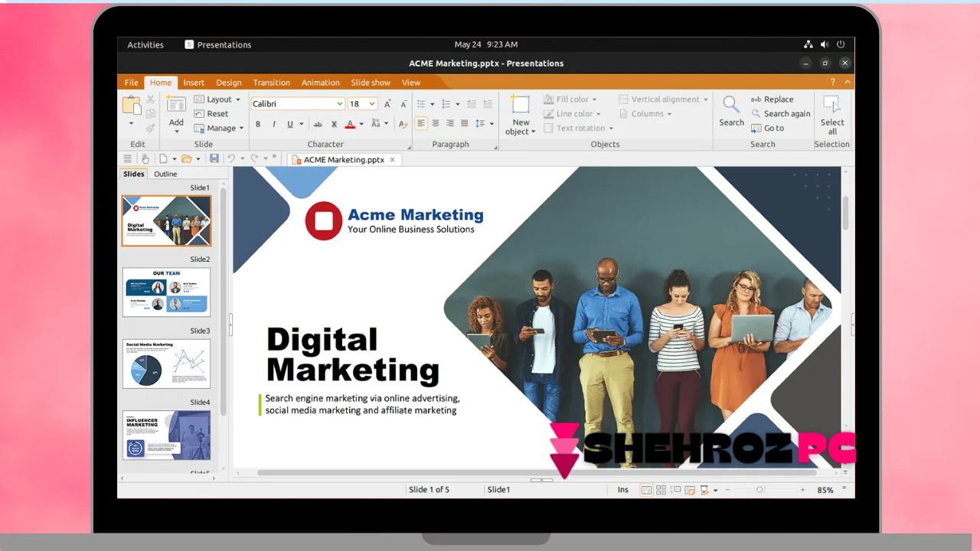Open the Calibri font name dropdown
Screen dimensions: 980x551
click(340, 104)
